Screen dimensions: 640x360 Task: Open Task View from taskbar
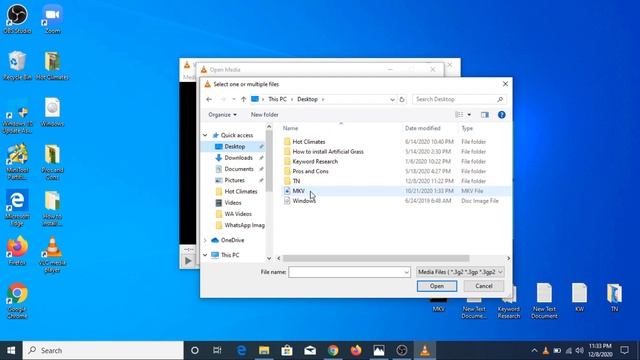[x=217, y=350]
